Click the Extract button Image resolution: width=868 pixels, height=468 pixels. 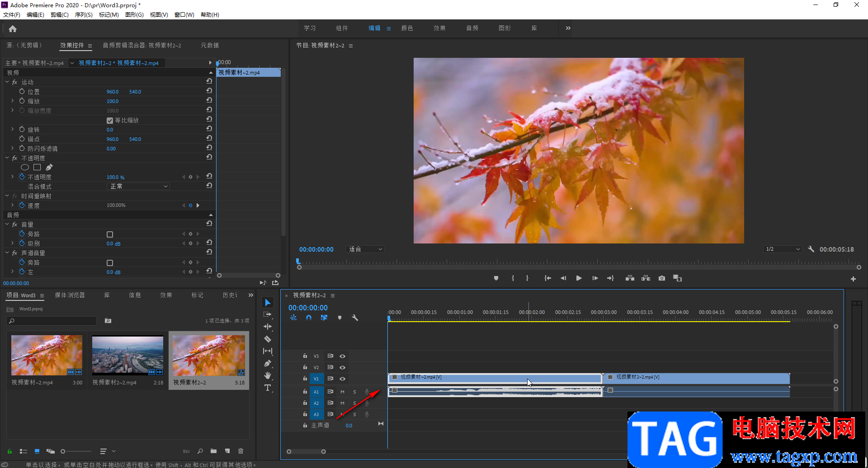[646, 278]
